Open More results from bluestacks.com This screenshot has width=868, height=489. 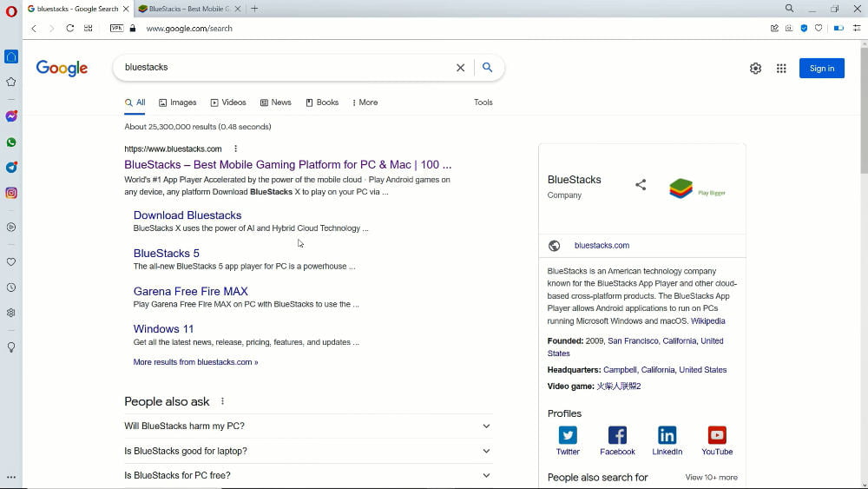[x=195, y=362]
